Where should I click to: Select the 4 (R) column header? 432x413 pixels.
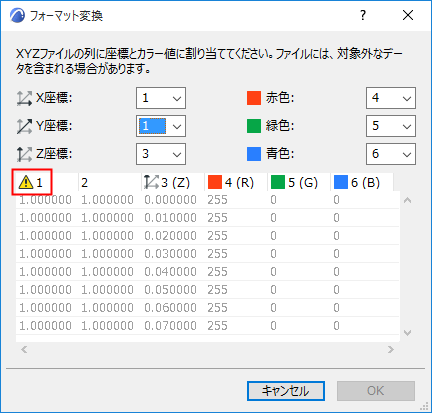[x=236, y=182]
